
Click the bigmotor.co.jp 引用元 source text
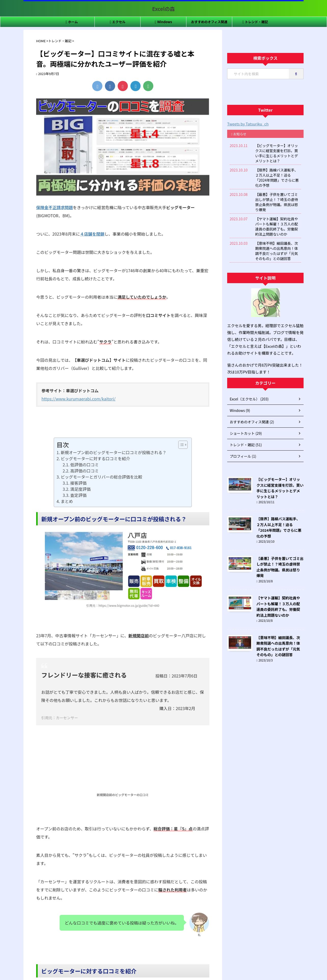pyautogui.click(x=122, y=606)
